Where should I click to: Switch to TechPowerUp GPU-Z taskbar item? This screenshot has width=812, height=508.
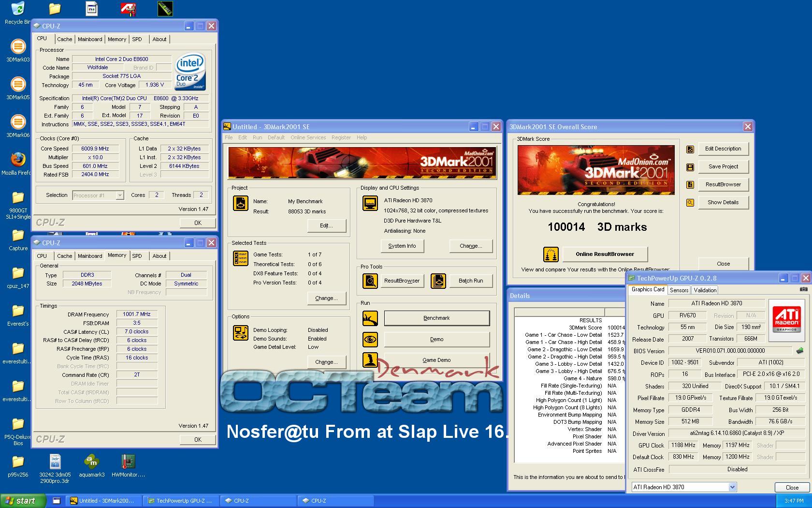(x=181, y=501)
